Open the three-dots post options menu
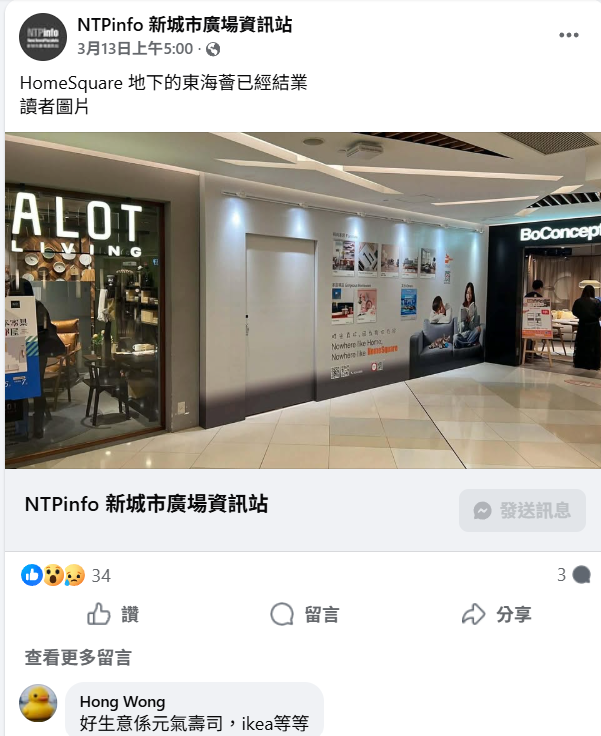The height and width of the screenshot is (736, 601). [x=569, y=35]
